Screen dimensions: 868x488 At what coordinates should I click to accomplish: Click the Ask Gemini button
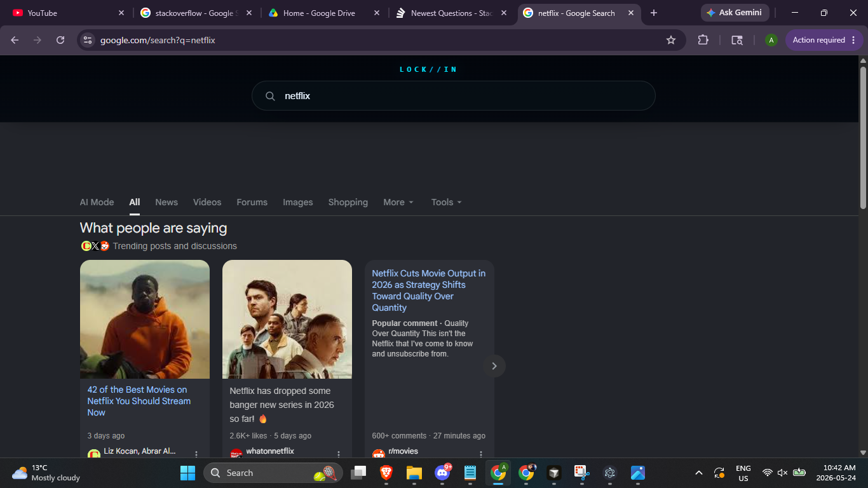735,13
